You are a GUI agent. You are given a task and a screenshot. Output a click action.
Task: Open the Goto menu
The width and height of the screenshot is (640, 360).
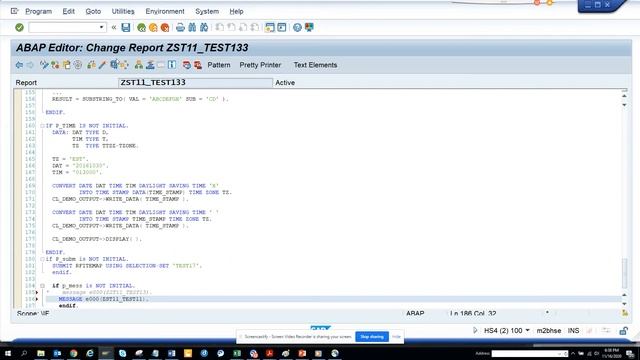pos(93,11)
